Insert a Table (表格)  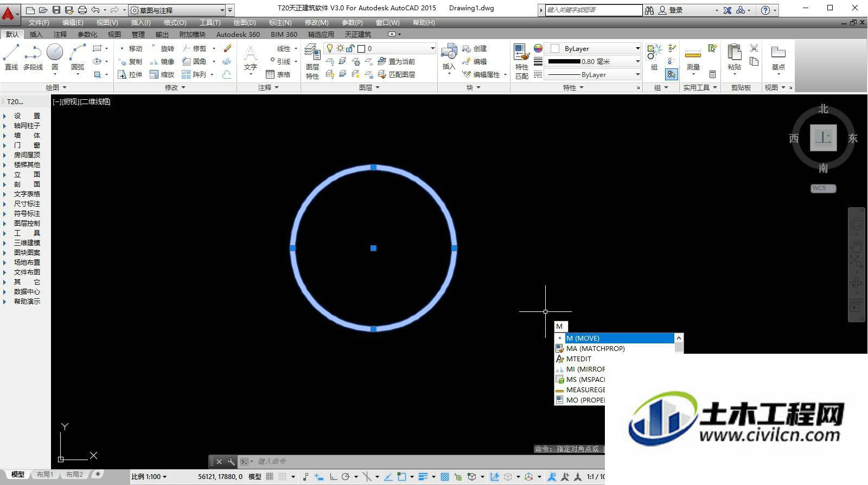click(278, 74)
